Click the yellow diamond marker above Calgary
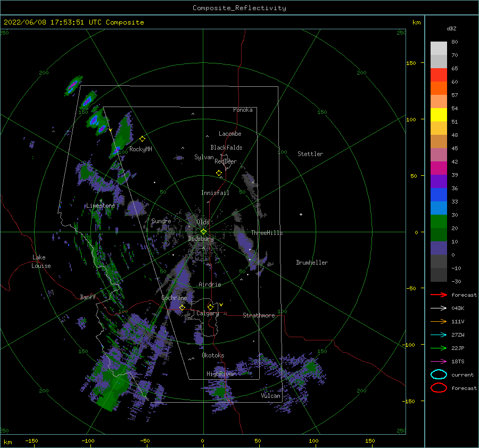 [210, 307]
